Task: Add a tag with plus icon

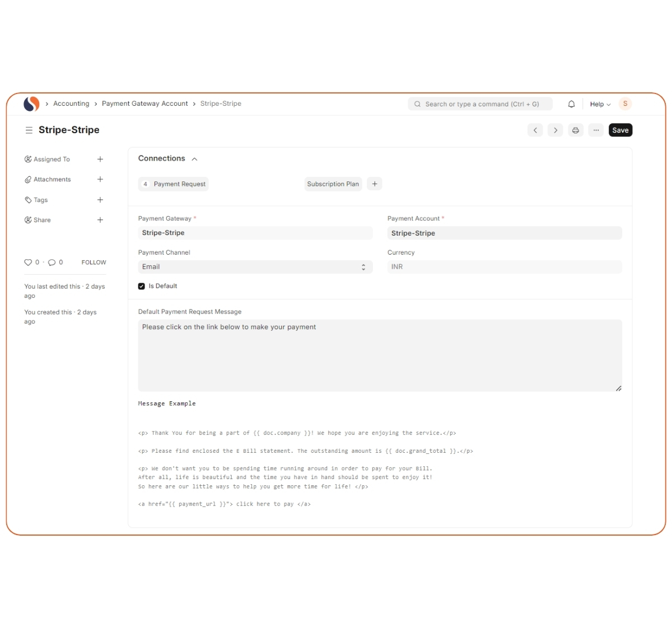Action: (100, 200)
